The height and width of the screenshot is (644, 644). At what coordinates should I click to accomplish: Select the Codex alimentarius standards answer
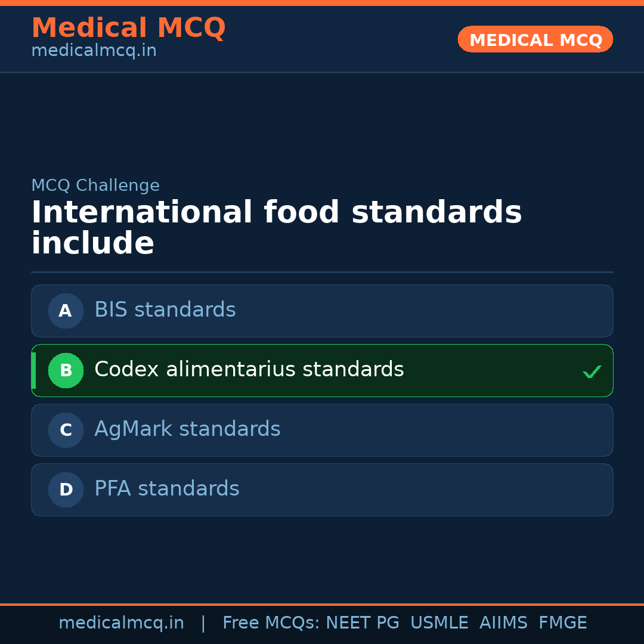(322, 370)
